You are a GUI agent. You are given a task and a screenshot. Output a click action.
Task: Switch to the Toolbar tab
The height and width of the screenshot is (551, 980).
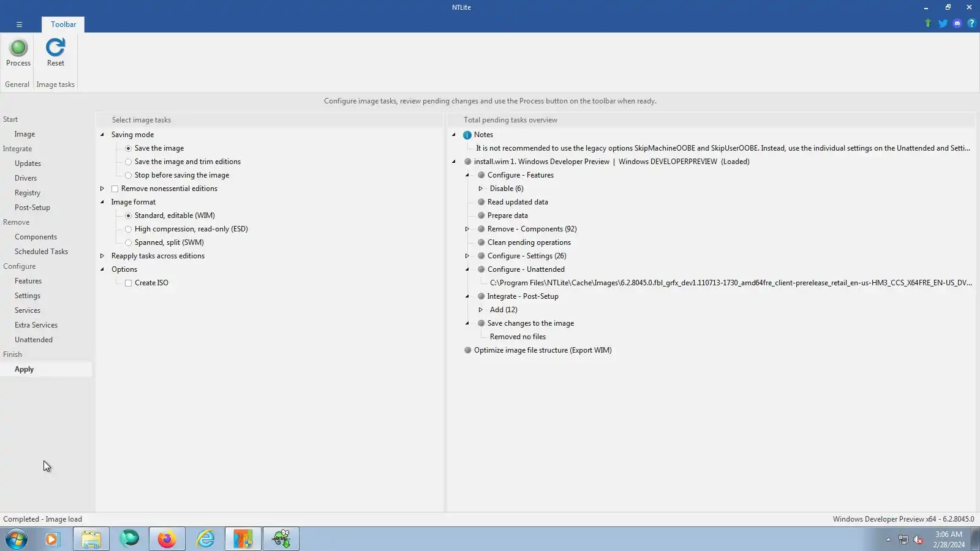63,24
